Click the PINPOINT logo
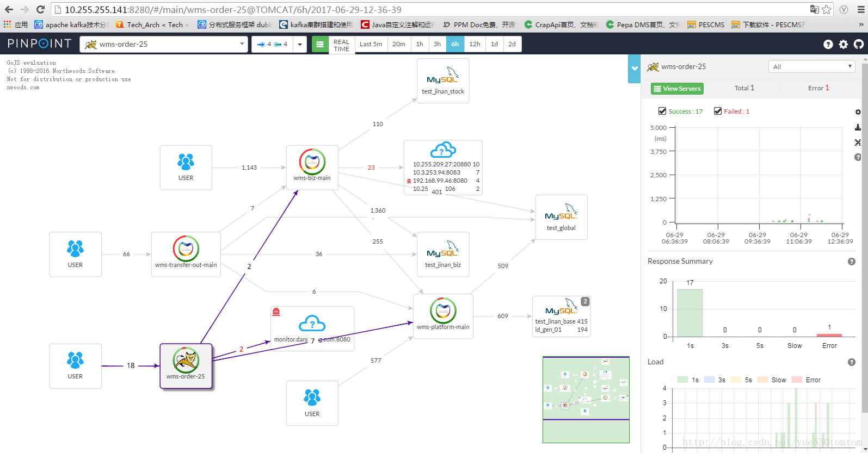 click(x=39, y=44)
